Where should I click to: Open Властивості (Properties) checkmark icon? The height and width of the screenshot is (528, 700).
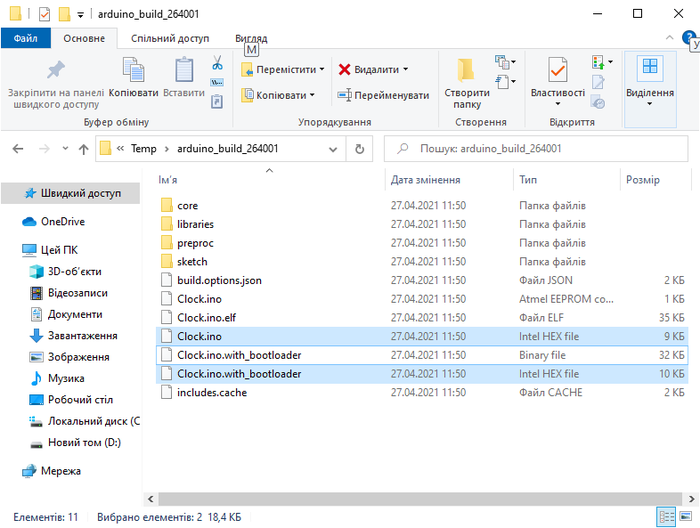pyautogui.click(x=557, y=70)
